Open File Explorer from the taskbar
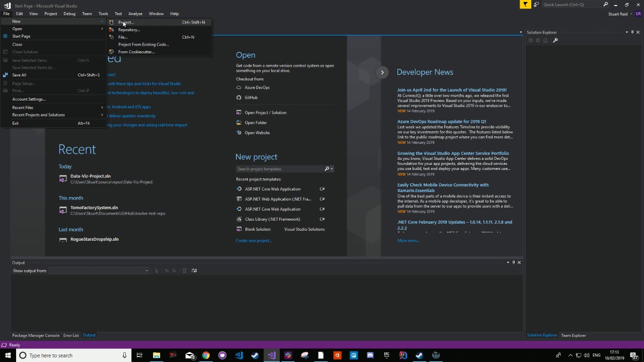 point(156,355)
